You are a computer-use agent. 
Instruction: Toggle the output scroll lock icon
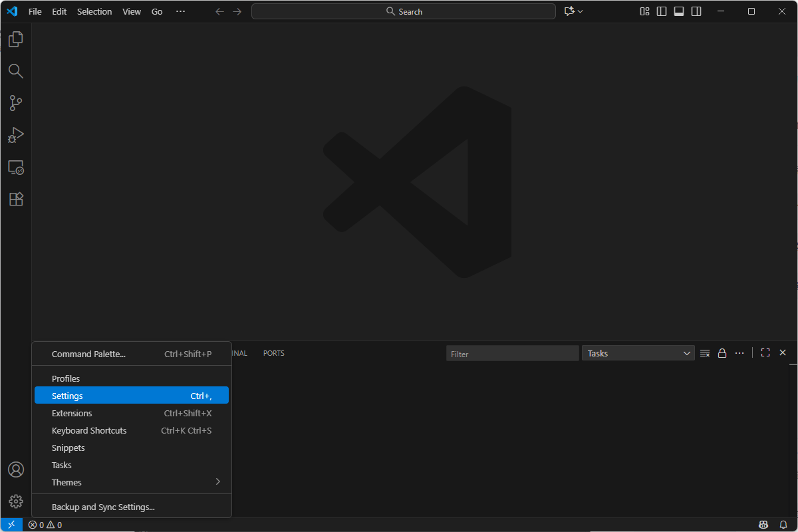[x=722, y=353]
